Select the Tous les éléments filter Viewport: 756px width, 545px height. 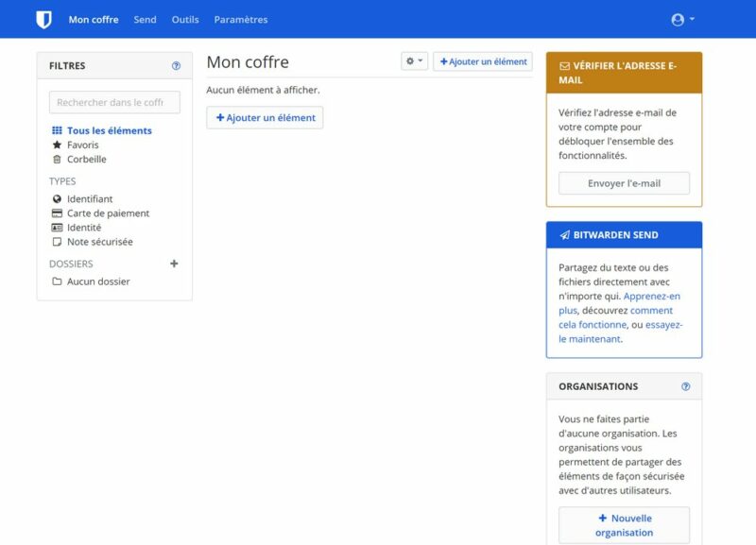pyautogui.click(x=102, y=130)
